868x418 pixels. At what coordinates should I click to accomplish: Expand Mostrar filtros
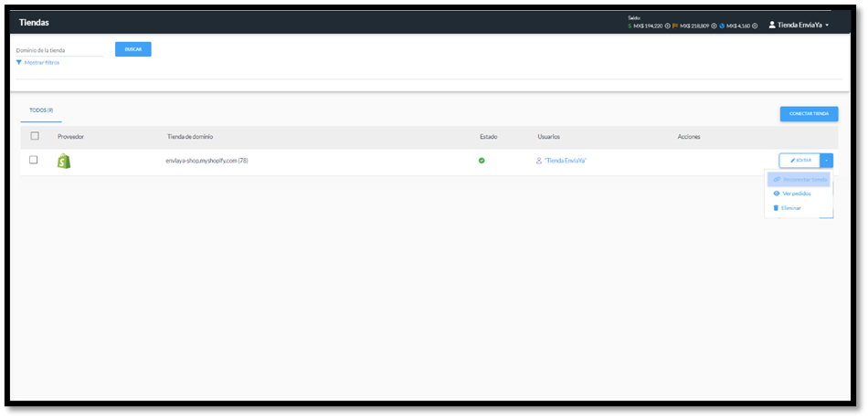tap(37, 62)
